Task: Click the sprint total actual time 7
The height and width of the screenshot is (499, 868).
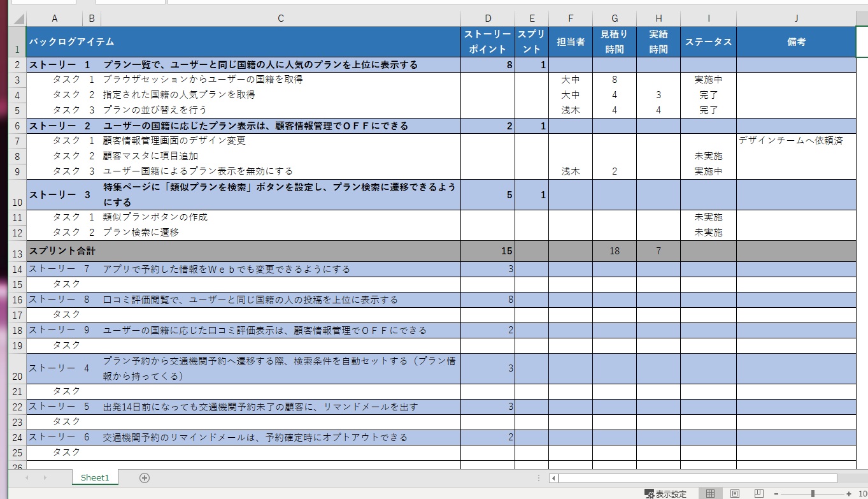Action: (658, 251)
